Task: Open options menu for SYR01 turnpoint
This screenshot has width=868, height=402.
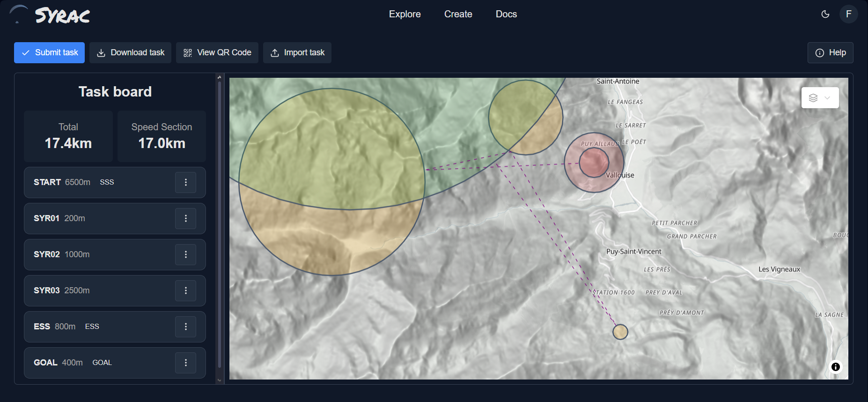Action: [x=186, y=218]
